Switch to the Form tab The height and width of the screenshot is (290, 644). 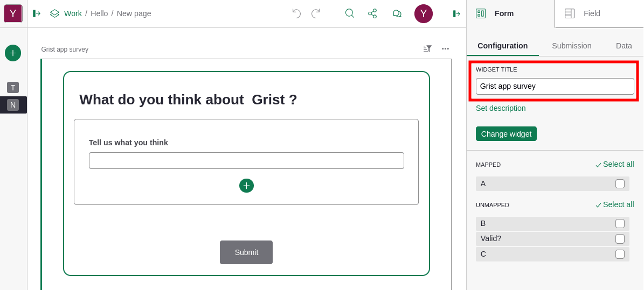[510, 13]
